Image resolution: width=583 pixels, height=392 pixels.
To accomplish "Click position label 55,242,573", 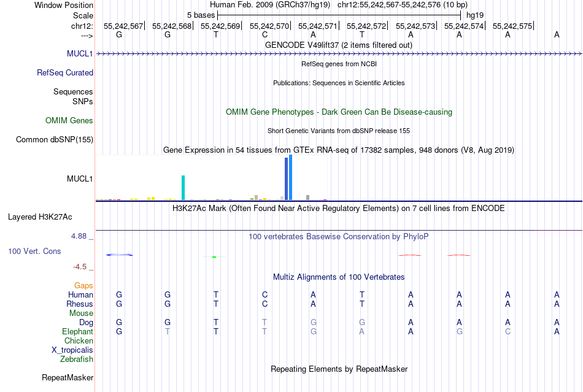I will pos(415,26).
